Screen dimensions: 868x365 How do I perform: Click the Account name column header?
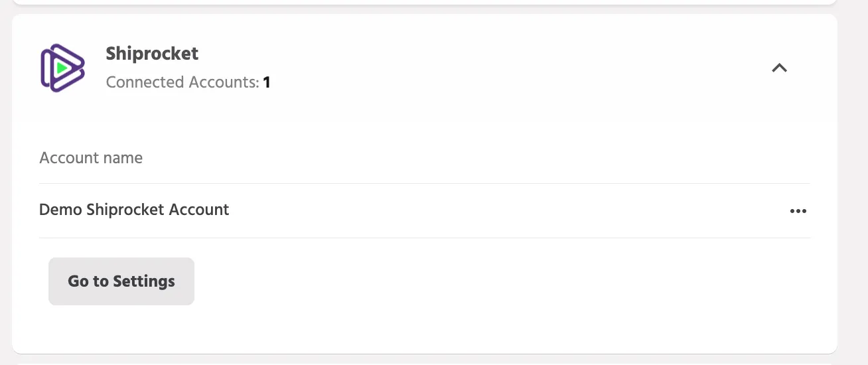point(91,158)
